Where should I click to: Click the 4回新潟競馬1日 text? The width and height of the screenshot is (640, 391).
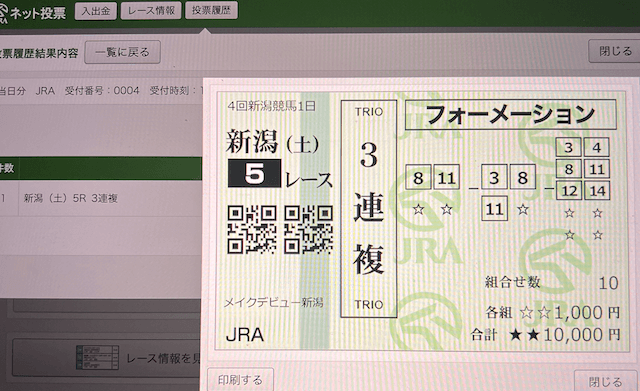pyautogui.click(x=271, y=106)
